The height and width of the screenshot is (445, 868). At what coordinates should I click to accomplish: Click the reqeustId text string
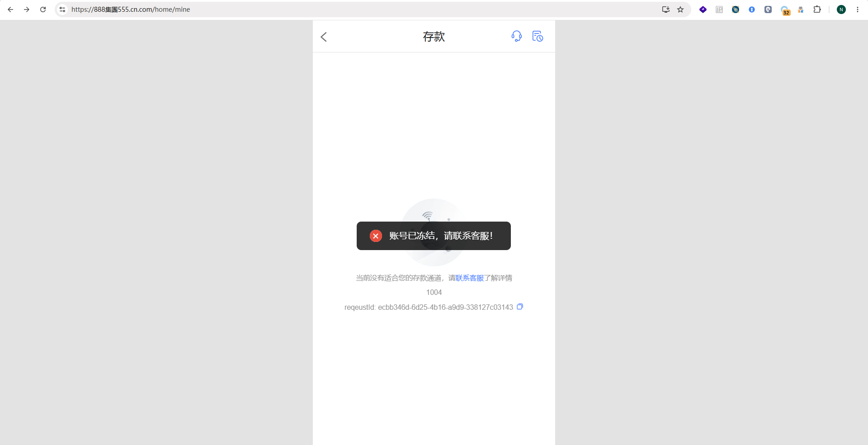429,307
